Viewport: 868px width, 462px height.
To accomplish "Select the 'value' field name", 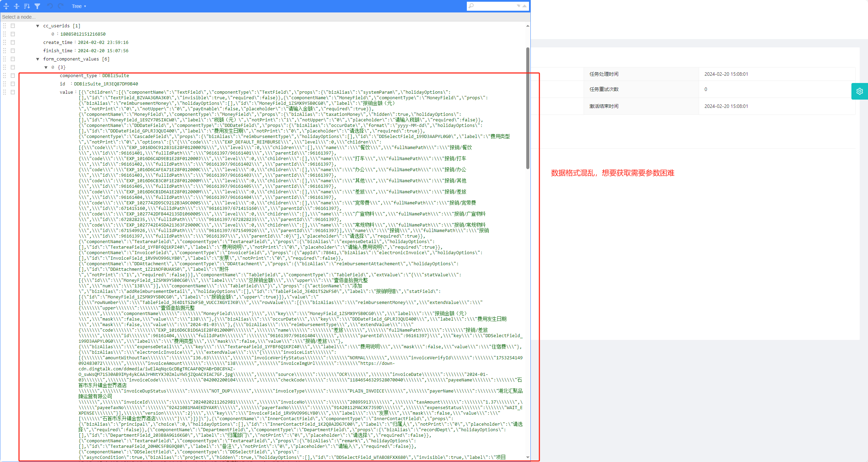I will point(66,92).
